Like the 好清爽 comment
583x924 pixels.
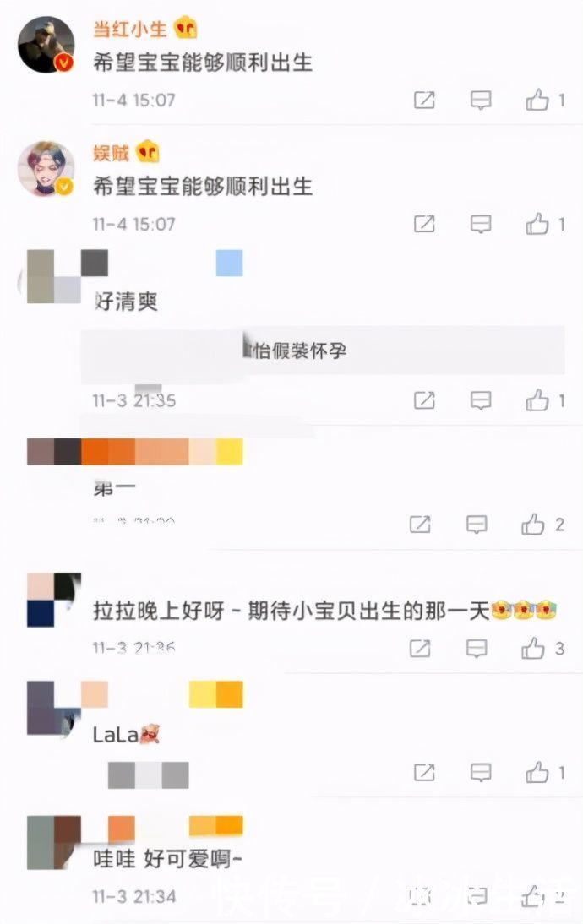pos(537,400)
